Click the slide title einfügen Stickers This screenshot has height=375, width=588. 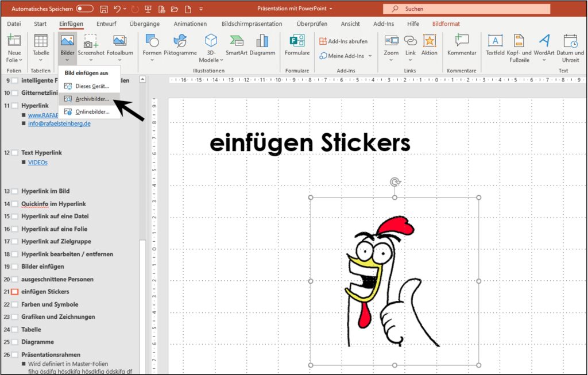310,143
